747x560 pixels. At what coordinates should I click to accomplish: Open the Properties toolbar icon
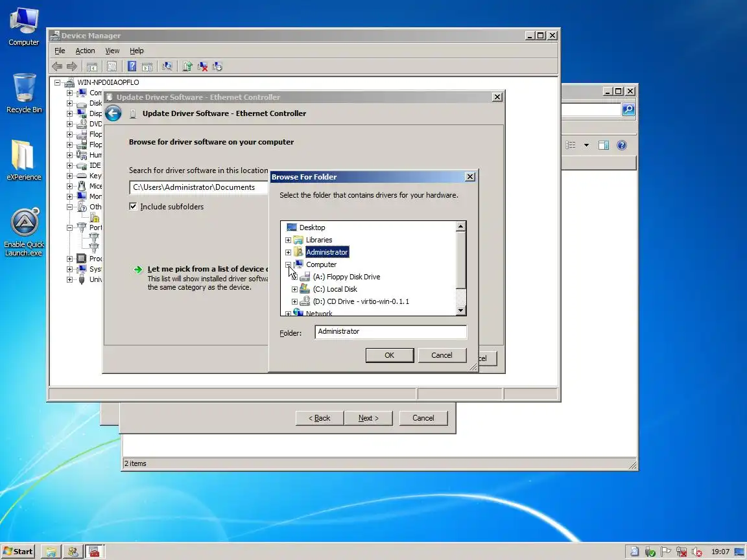112,67
